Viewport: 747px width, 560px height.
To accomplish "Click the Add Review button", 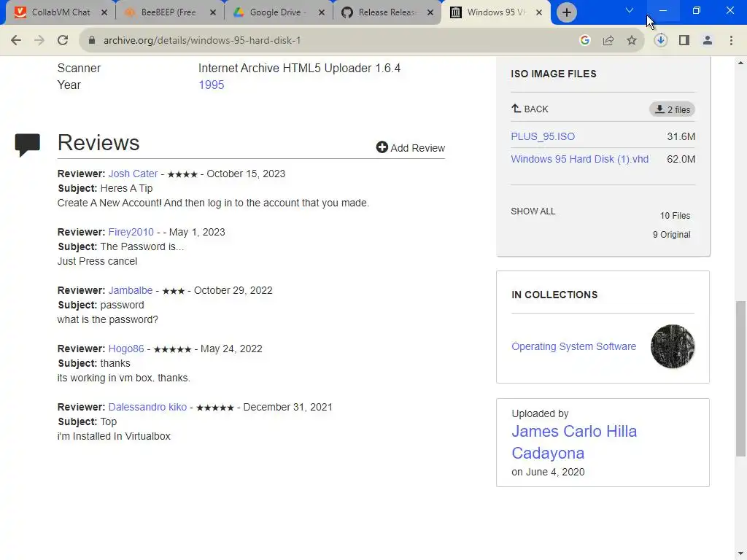I will [x=410, y=147].
